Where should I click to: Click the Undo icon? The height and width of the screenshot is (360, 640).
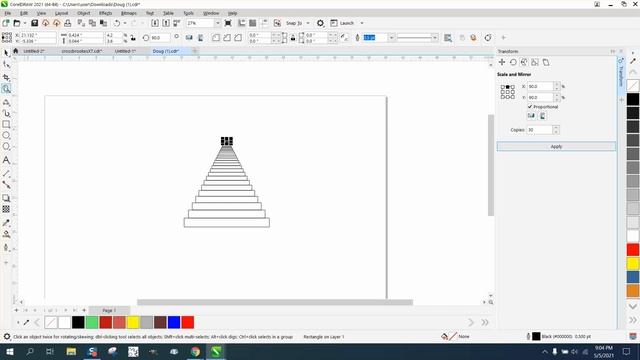point(117,23)
